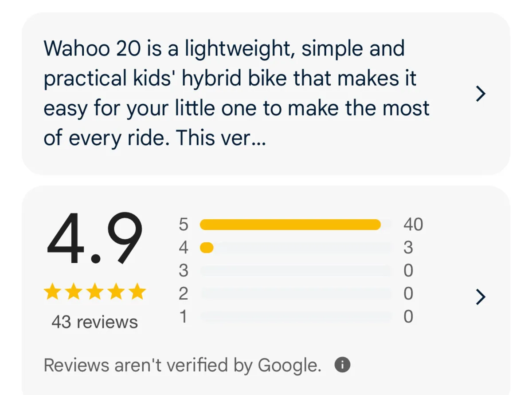This screenshot has width=532, height=395.
Task: Click the chevron beside rating breakdown
Action: tap(481, 297)
